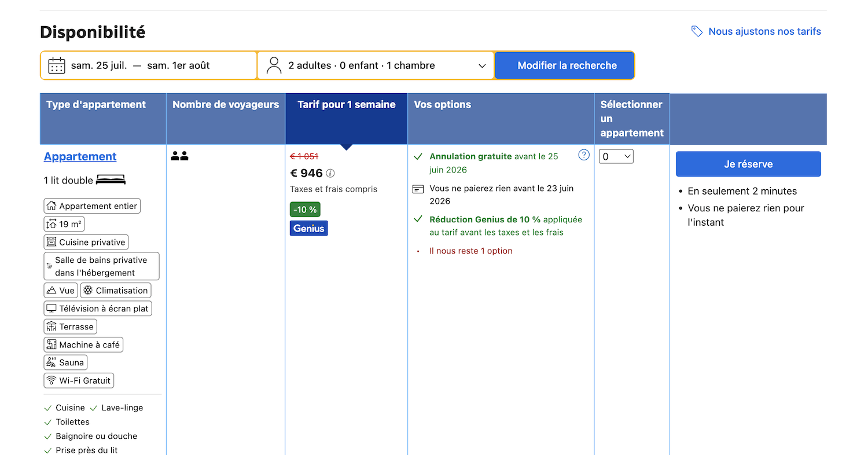The height and width of the screenshot is (455, 868).
Task: Click the terrace icon on Terrasse badge
Action: tap(52, 326)
